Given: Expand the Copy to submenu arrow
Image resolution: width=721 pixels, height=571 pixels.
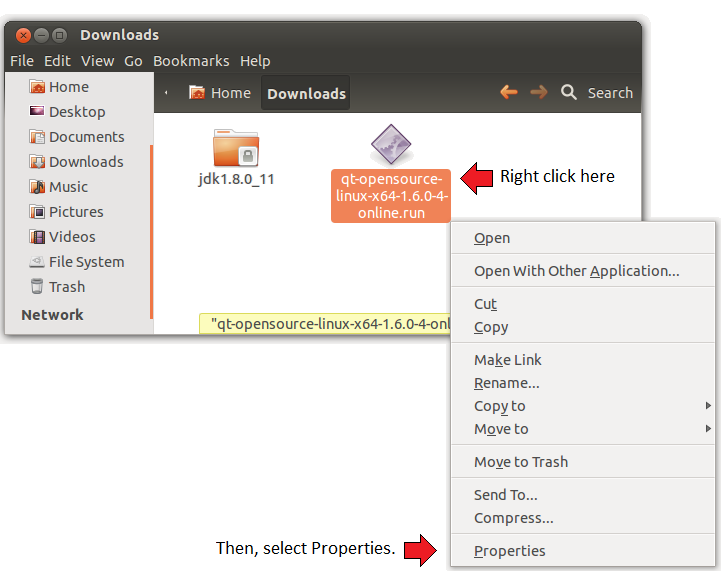Looking at the screenshot, I should pyautogui.click(x=708, y=405).
